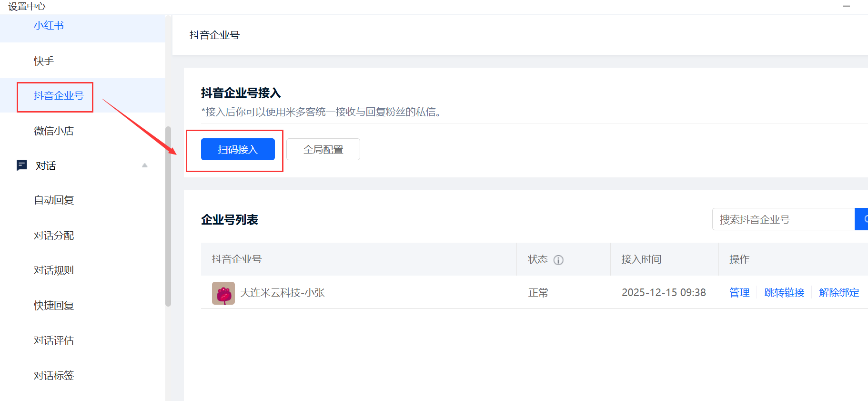Collapse the 对话 section arrow
Screen dimensions: 868x401
point(145,165)
